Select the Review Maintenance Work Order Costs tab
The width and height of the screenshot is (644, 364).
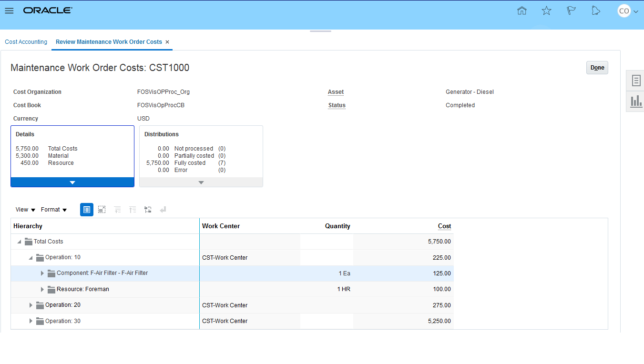click(x=109, y=42)
